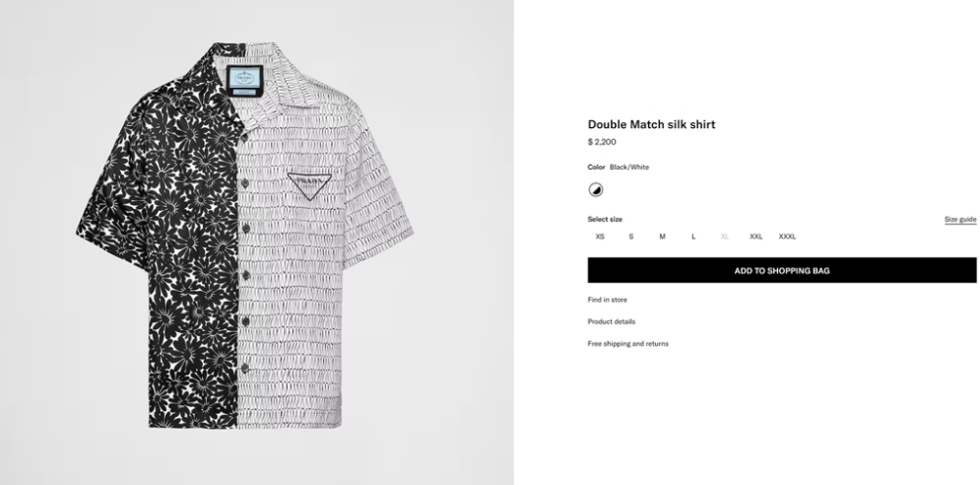Click the blue Prada collar label
Screen dimensions: 980x485
click(x=244, y=81)
